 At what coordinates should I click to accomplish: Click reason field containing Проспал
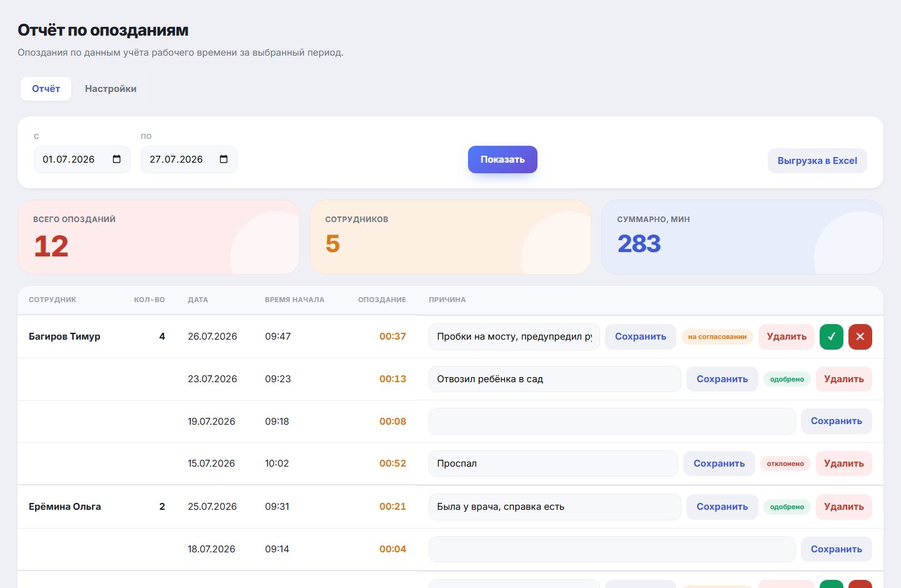[x=553, y=464]
